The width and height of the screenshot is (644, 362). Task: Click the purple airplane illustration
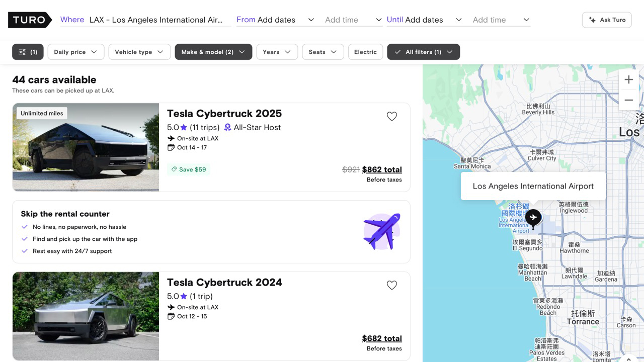coord(381,231)
